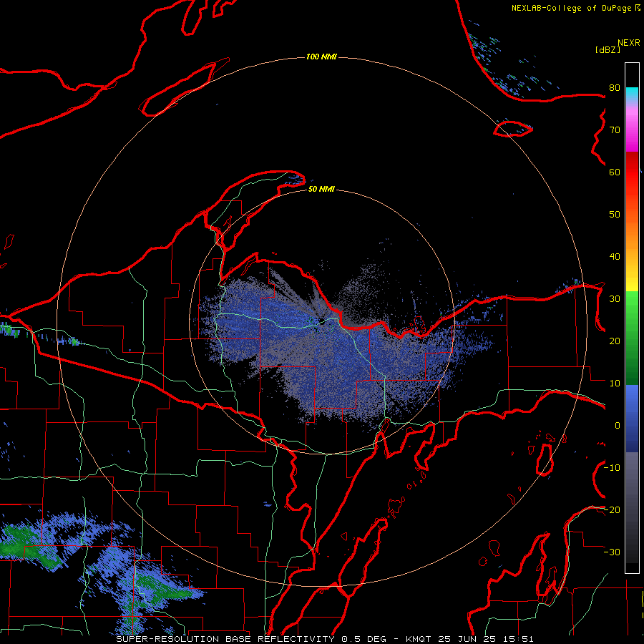The height and width of the screenshot is (644, 644).
Task: Click the 80 dBZ scale label
Action: point(615,88)
